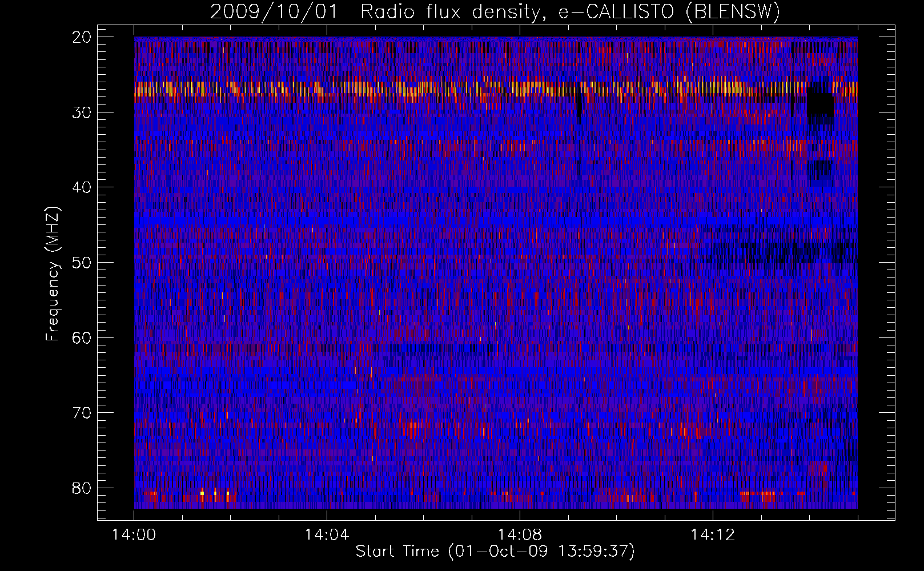Click the 30 frequency tick label
Viewport: 924px width, 571px height.
coord(82,112)
